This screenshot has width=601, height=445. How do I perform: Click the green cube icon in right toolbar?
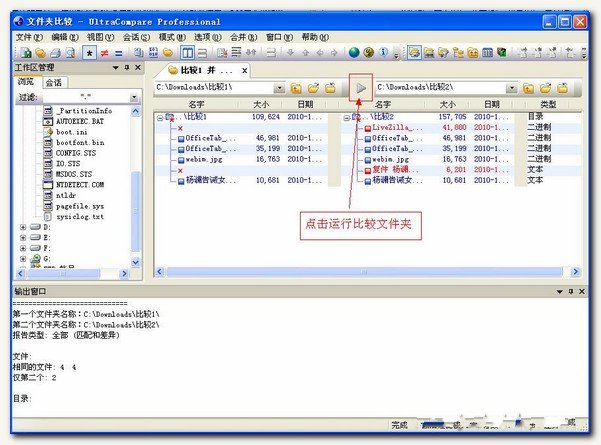pyautogui.click(x=502, y=52)
